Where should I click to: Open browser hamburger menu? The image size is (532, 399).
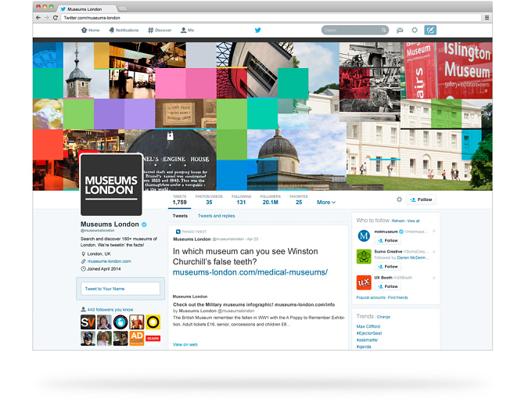pyautogui.click(x=487, y=18)
